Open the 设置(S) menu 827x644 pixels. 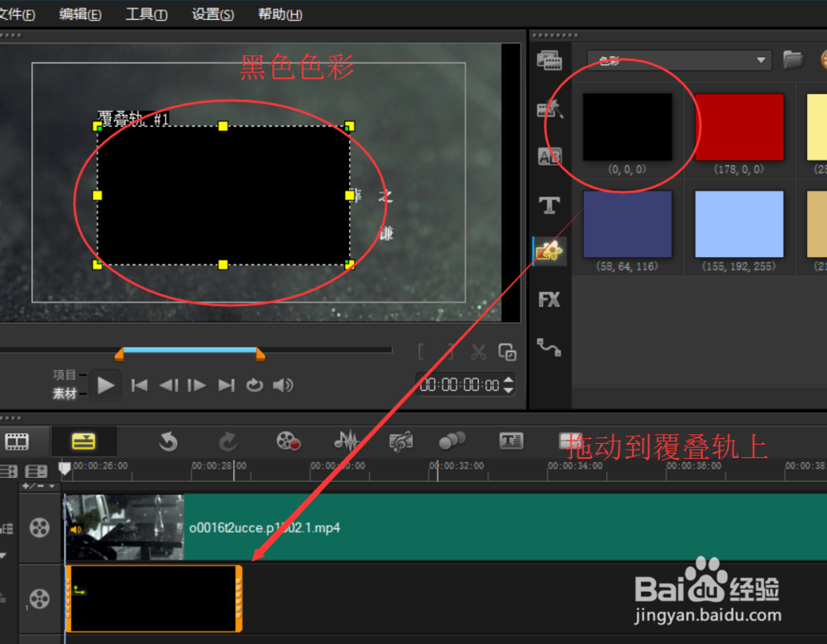213,14
